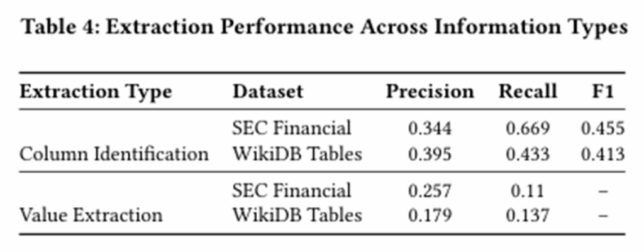644x252 pixels.
Task: Click SEC Financial under Column Identification
Action: point(291,128)
